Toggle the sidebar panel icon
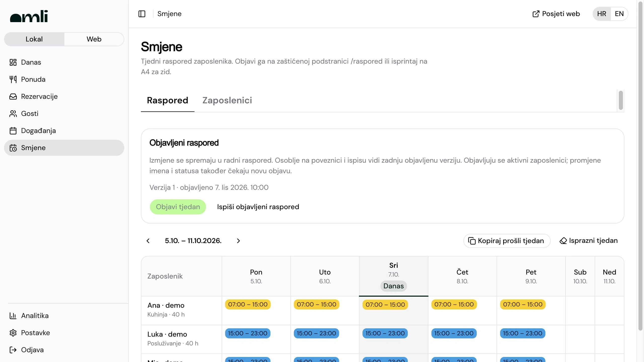The image size is (644, 362). coord(142,14)
